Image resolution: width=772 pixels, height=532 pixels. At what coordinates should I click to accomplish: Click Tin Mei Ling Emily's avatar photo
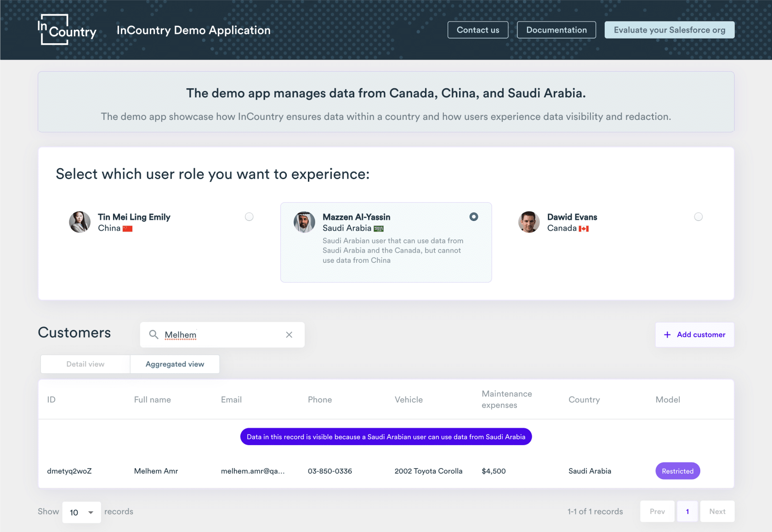coord(79,222)
